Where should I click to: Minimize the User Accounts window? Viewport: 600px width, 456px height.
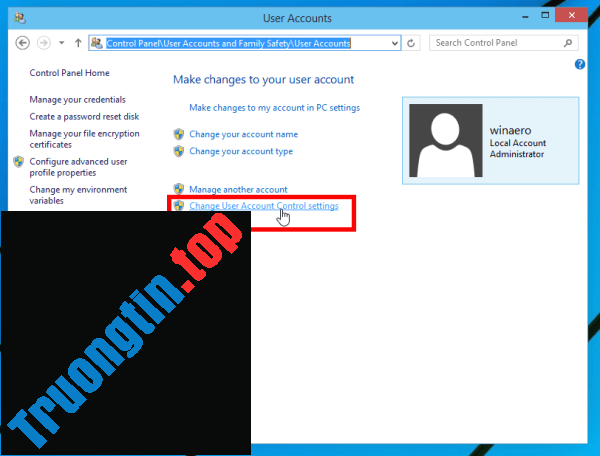pyautogui.click(x=525, y=16)
